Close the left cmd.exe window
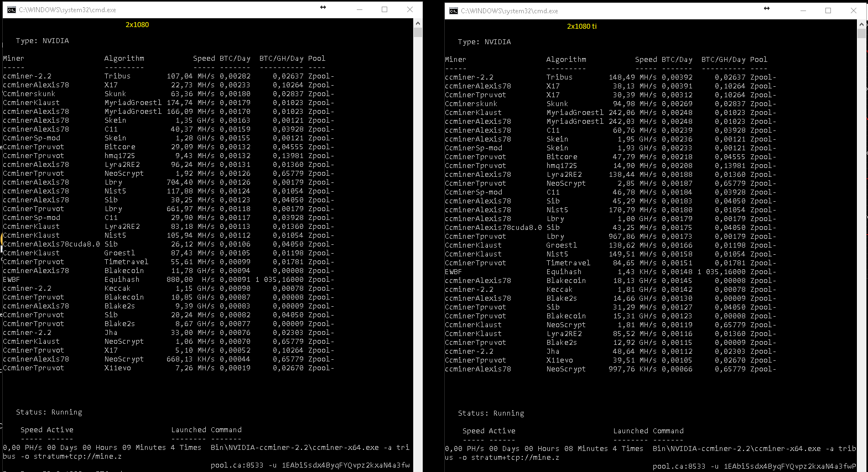This screenshot has height=472, width=868. pyautogui.click(x=410, y=9)
